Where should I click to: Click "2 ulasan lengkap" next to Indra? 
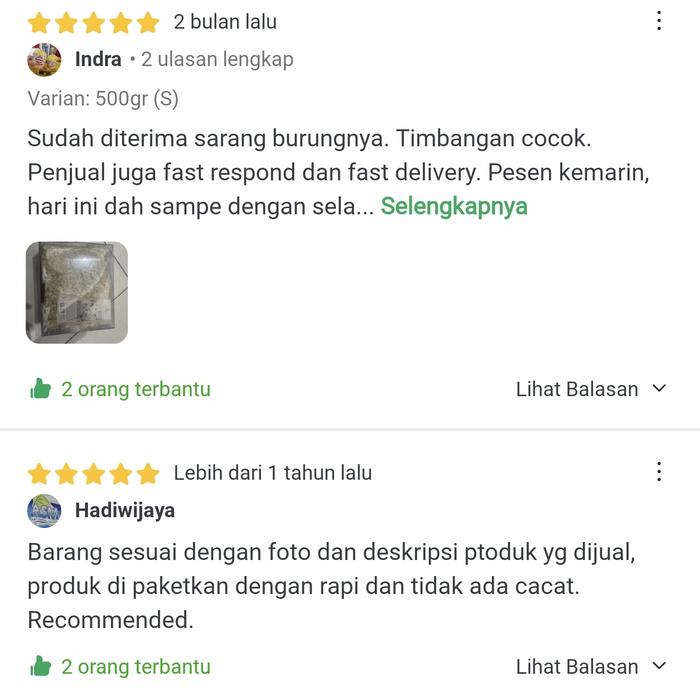217,59
